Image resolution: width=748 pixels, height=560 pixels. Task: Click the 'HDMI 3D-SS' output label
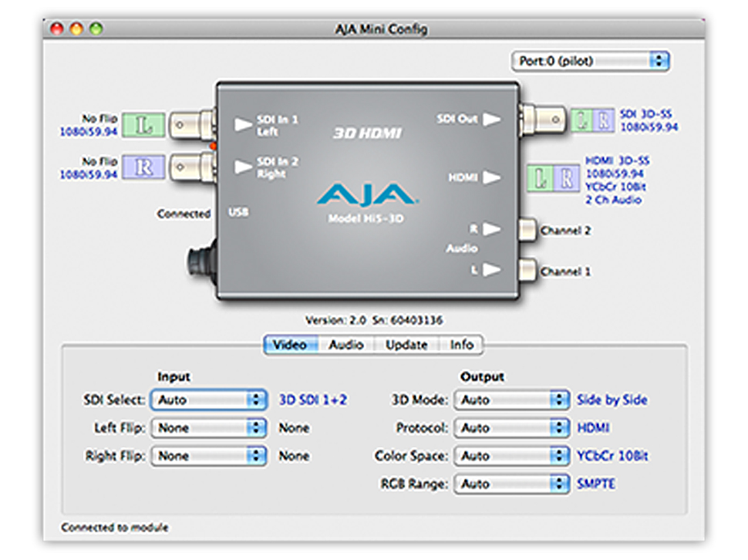[x=617, y=160]
